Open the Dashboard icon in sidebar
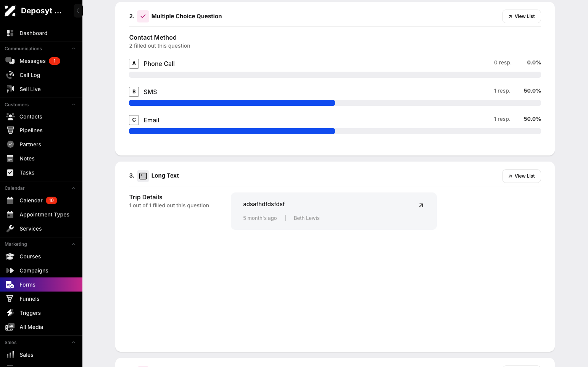Image resolution: width=588 pixels, height=367 pixels. 10,33
